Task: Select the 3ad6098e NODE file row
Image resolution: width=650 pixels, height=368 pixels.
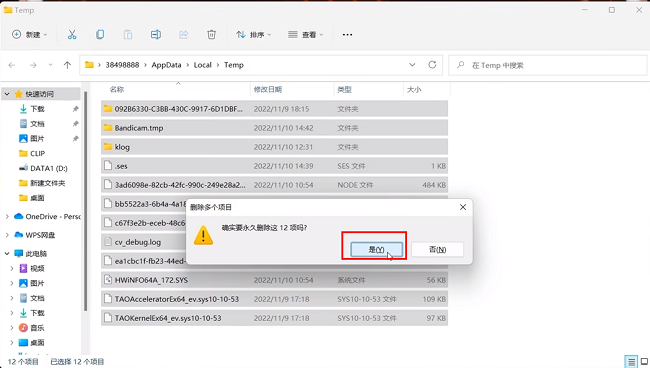Action: coord(274,185)
